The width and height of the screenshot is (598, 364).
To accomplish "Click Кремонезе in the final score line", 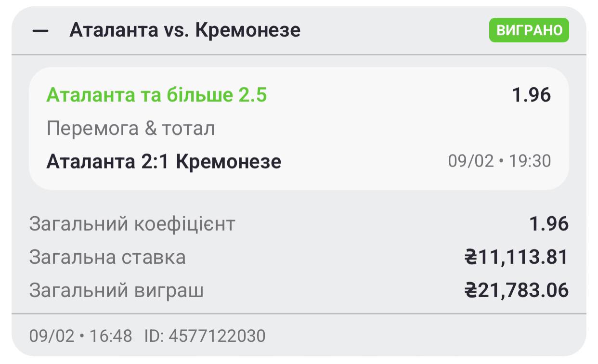I will click(229, 161).
